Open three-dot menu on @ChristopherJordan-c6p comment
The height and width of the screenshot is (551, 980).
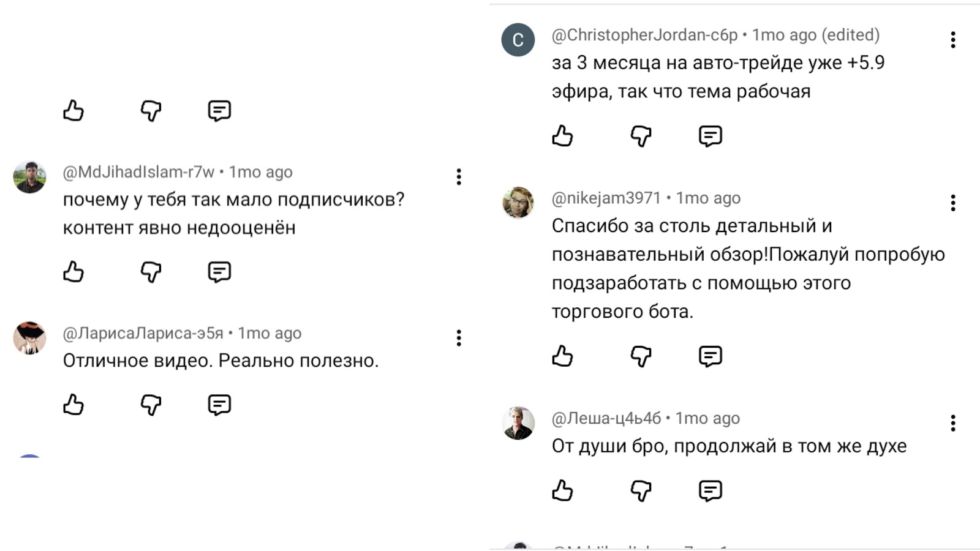click(x=953, y=40)
